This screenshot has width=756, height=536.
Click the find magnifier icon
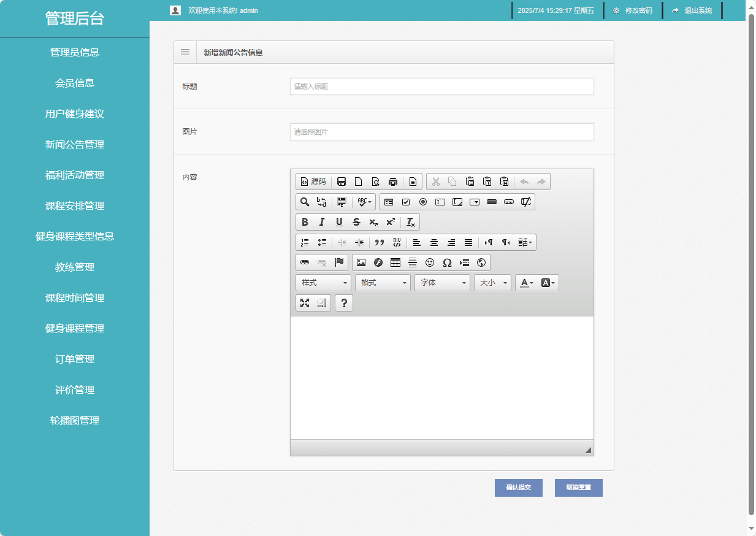[x=305, y=202]
